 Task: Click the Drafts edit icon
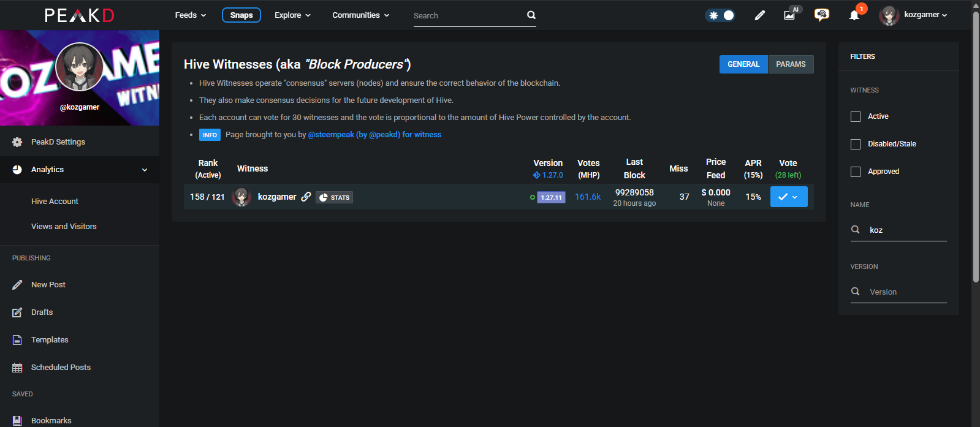pos(17,312)
